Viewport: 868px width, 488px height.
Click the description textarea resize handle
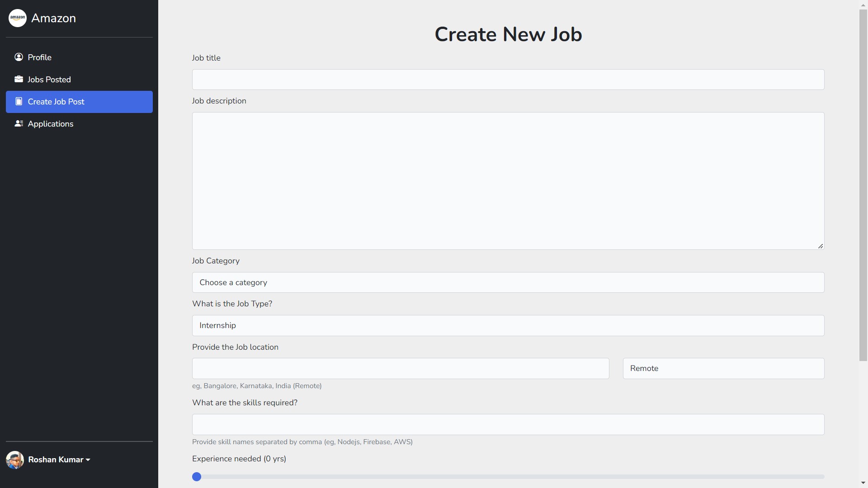[x=821, y=246]
